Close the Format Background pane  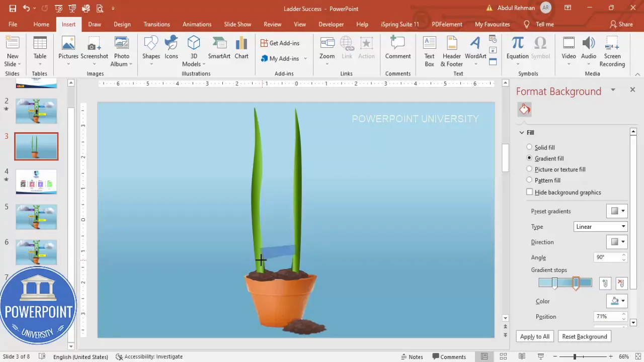pos(632,89)
